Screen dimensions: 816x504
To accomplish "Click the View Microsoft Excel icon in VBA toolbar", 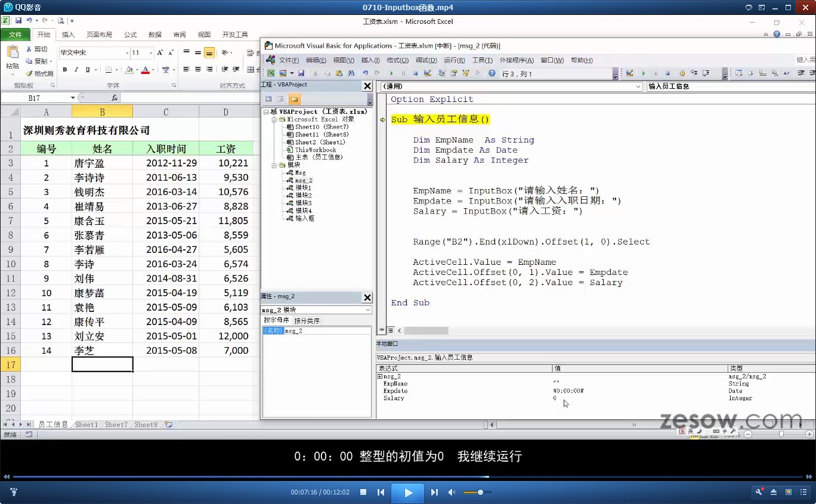I will click(271, 73).
